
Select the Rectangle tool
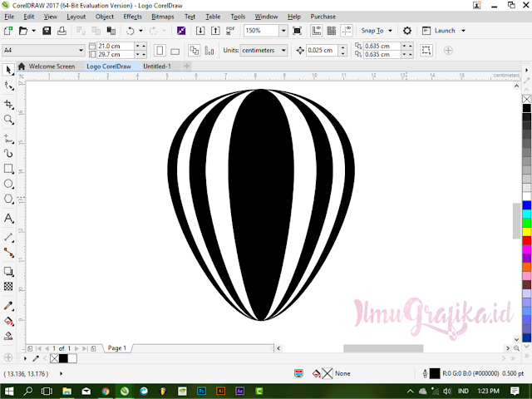tap(8, 169)
